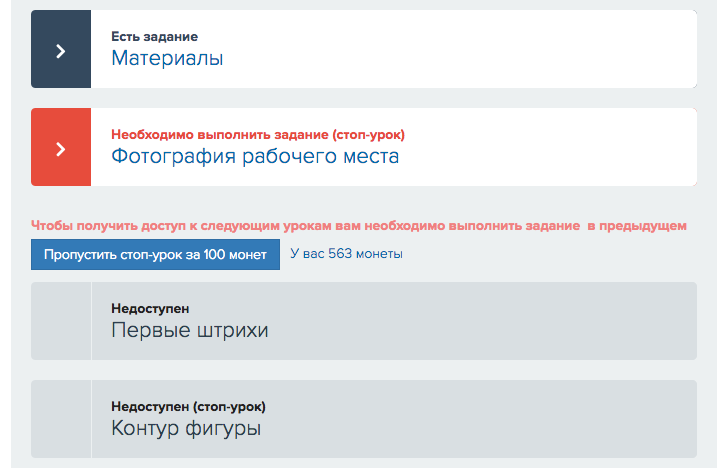Open the dark chevron beside Материалы

(61, 49)
